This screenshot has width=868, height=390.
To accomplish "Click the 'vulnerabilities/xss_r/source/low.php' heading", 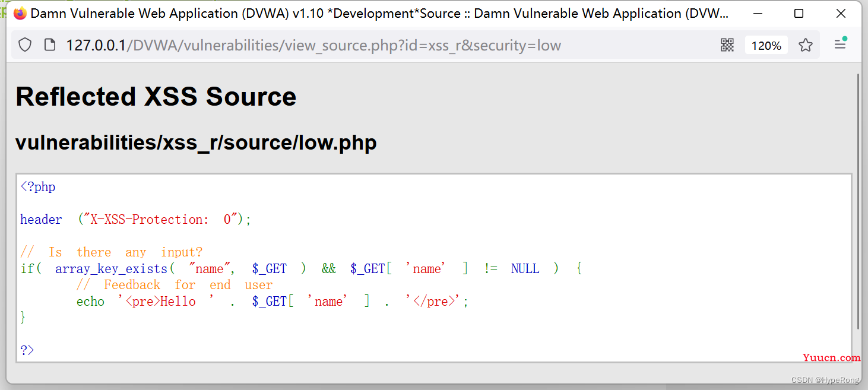I will tap(196, 142).
